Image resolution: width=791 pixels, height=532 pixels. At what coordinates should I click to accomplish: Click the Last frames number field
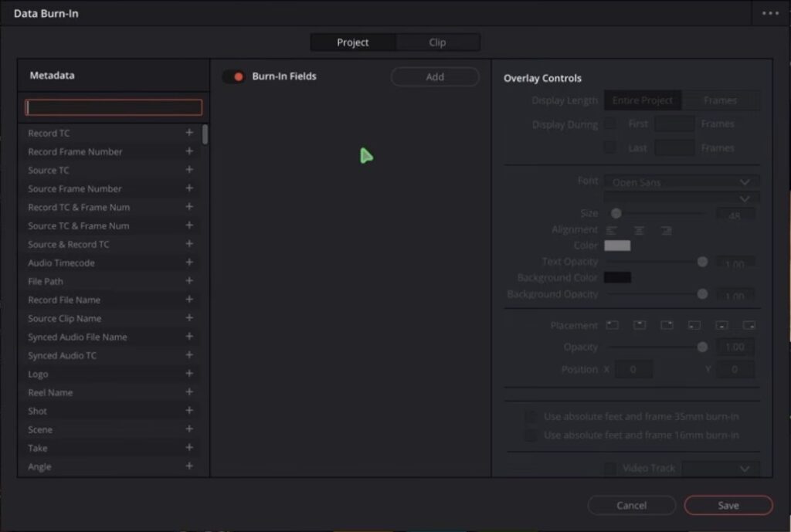[x=674, y=147]
